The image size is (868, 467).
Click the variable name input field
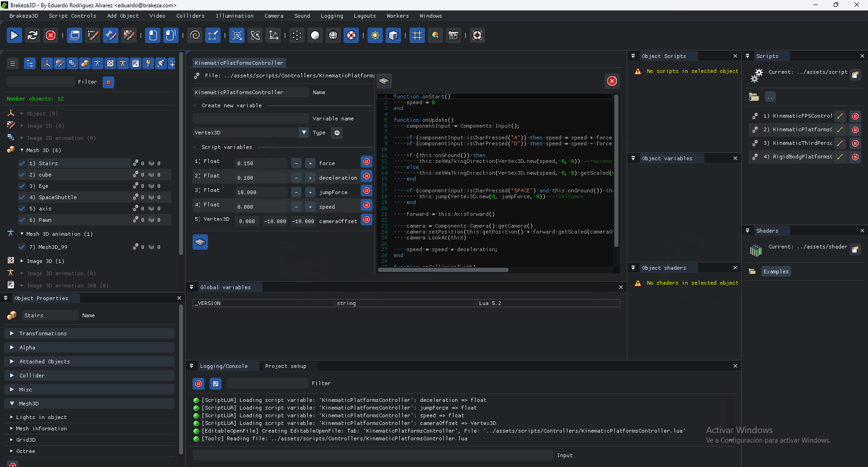coord(250,119)
